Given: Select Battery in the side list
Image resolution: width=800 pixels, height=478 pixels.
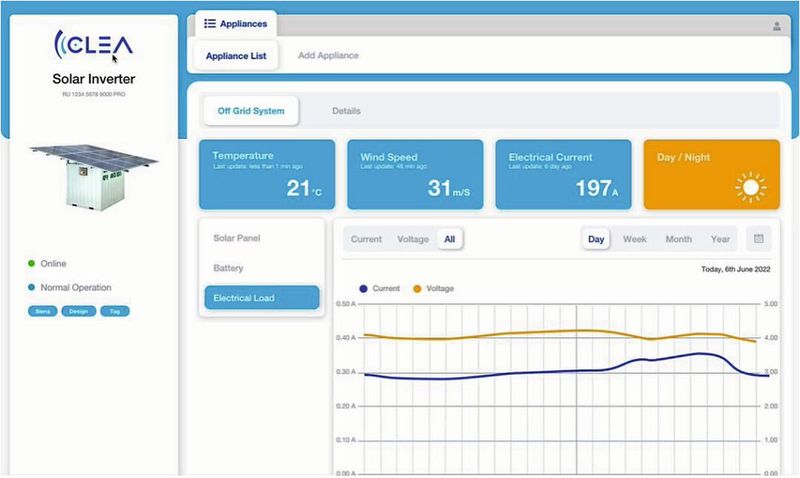Looking at the screenshot, I should (x=228, y=268).
